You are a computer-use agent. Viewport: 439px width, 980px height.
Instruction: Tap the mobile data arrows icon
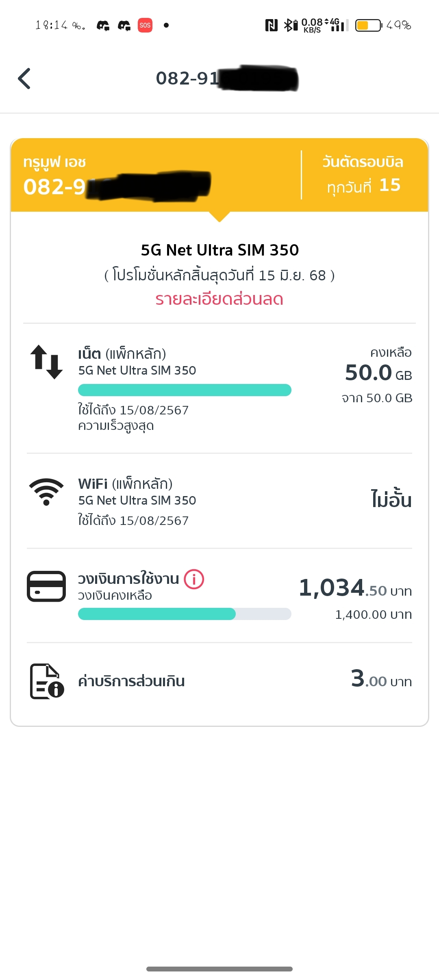[x=46, y=362]
